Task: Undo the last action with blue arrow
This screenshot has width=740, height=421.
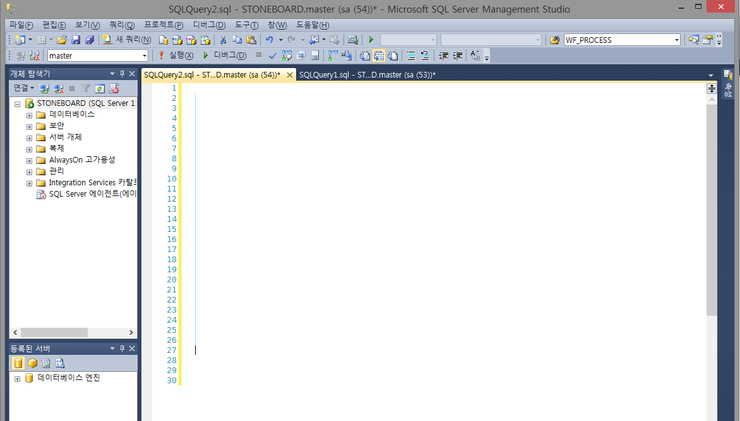Action: tap(269, 40)
